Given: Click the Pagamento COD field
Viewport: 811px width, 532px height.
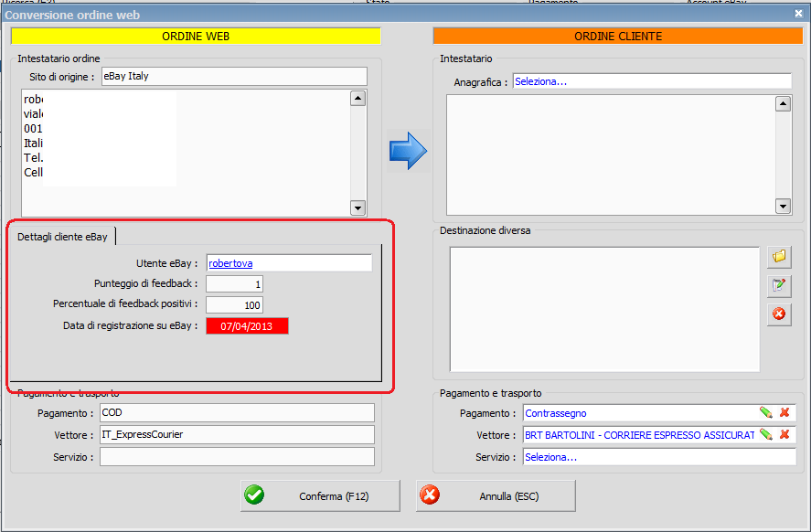Looking at the screenshot, I should coord(237,412).
